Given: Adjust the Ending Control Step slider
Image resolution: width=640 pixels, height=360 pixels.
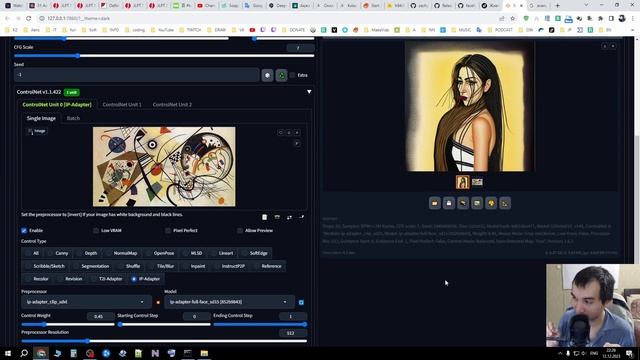Looking at the screenshot, I should 260,324.
